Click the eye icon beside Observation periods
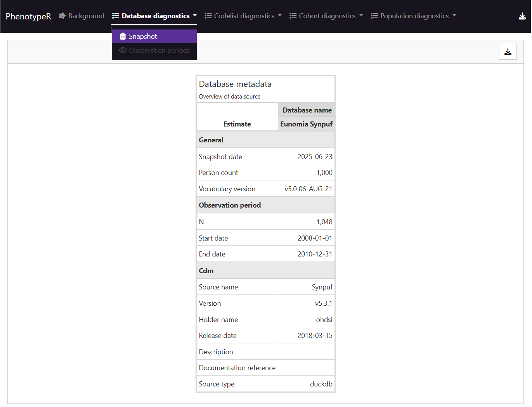 pos(123,50)
